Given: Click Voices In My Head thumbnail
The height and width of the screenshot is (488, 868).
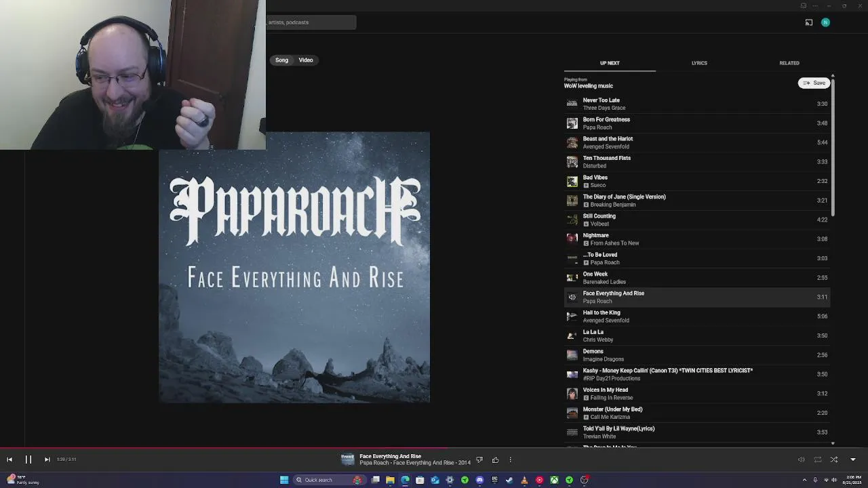Looking at the screenshot, I should coord(572,394).
